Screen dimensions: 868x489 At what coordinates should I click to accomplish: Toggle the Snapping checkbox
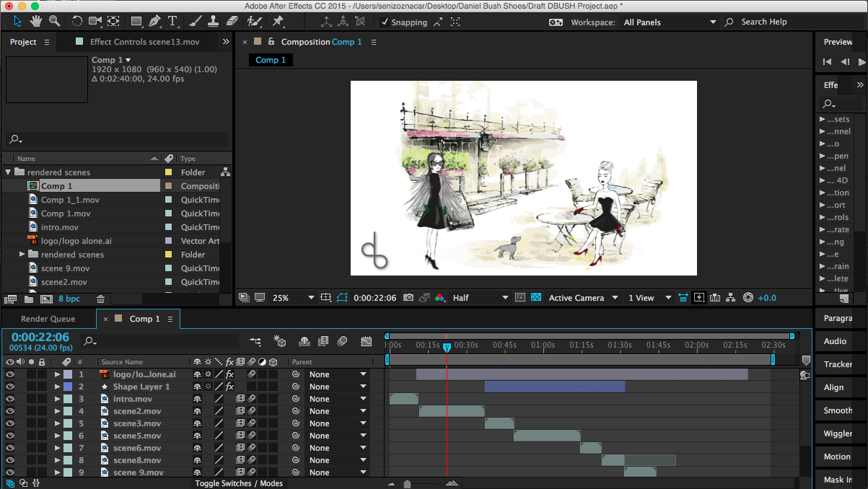(385, 22)
